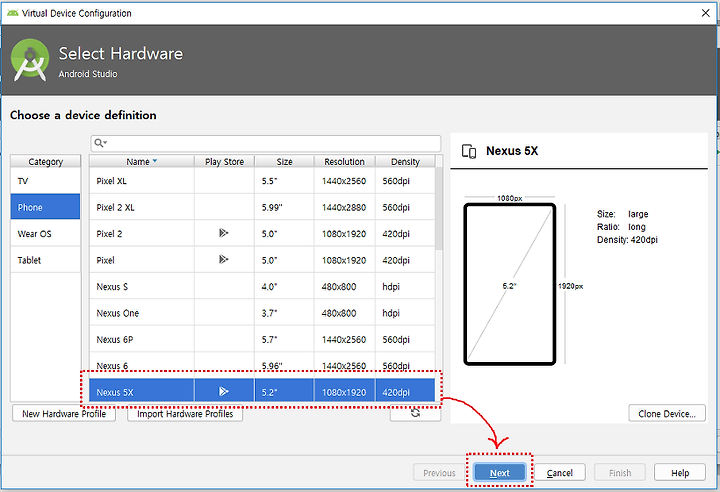Click the search magnifier icon
This screenshot has width=720, height=492.
99,143
